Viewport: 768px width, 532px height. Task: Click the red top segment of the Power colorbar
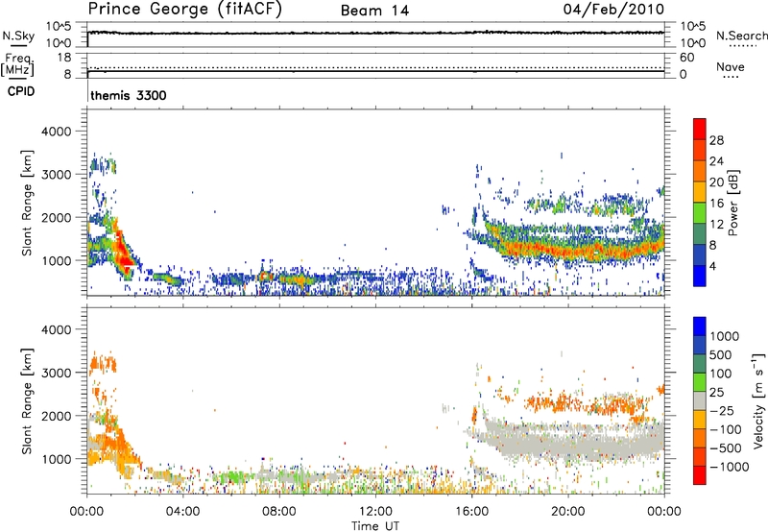[700, 129]
